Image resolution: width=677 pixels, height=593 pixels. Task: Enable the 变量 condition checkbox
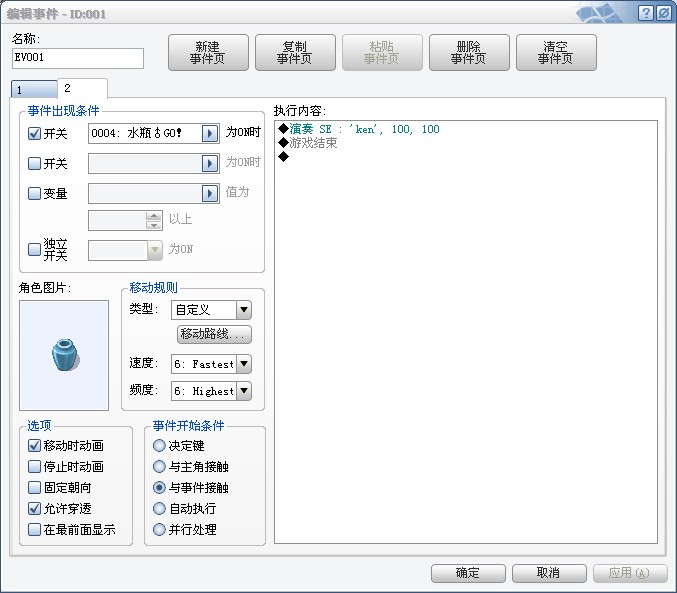coord(35,193)
